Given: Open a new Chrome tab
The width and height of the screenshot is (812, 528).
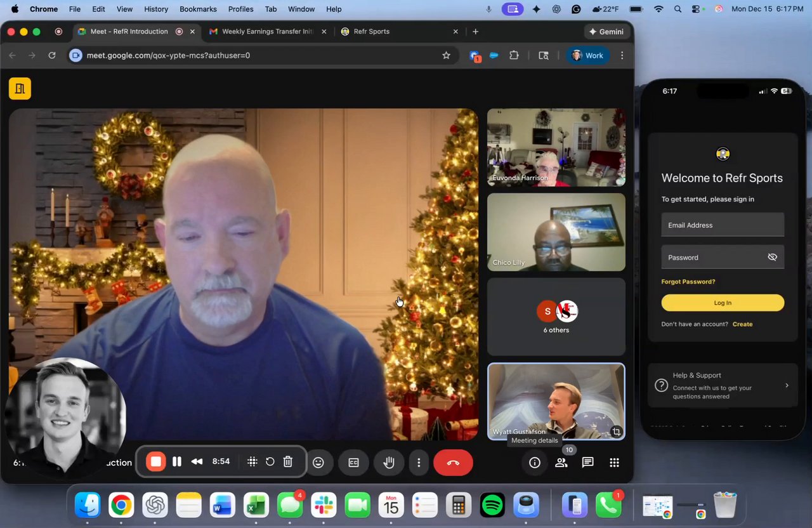Looking at the screenshot, I should click(x=476, y=31).
